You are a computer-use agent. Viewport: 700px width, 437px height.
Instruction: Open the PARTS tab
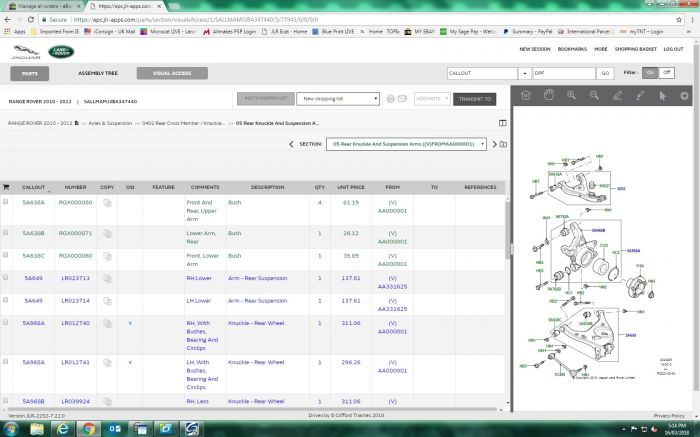tap(30, 74)
